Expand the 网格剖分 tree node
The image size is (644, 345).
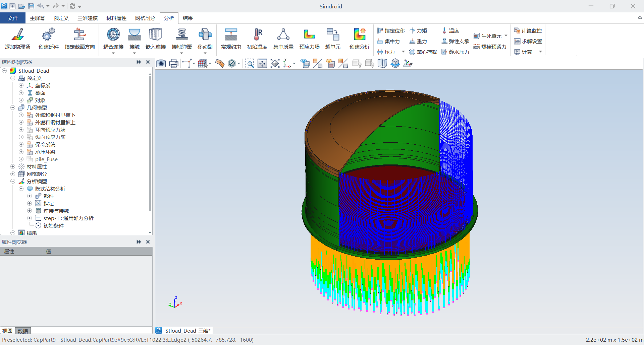pos(13,174)
